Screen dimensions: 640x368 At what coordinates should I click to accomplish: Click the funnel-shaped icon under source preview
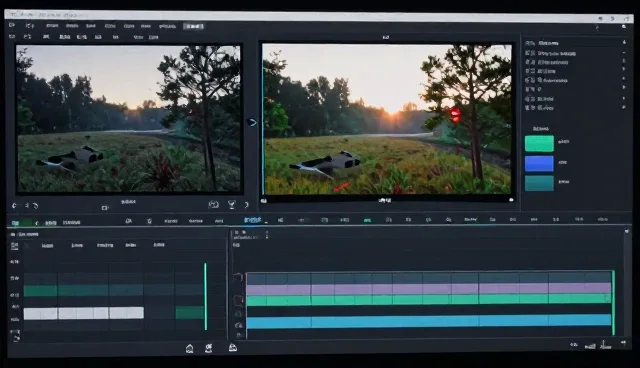pyautogui.click(x=231, y=204)
